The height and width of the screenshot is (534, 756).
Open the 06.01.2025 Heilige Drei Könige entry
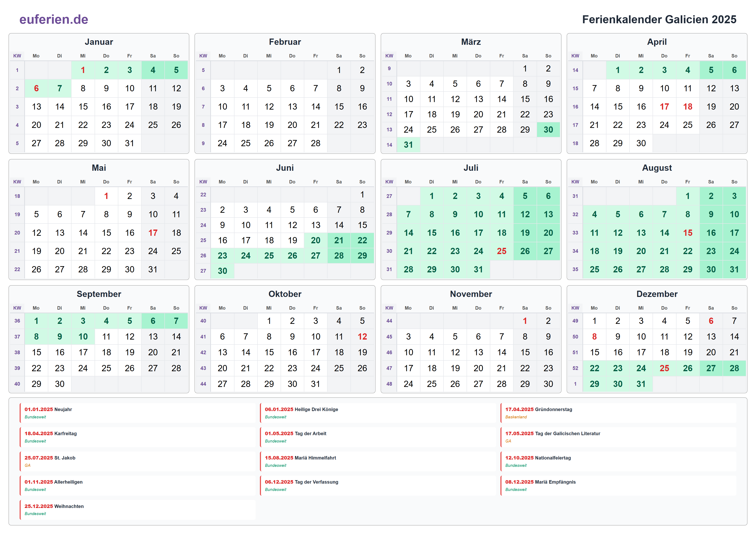click(378, 413)
